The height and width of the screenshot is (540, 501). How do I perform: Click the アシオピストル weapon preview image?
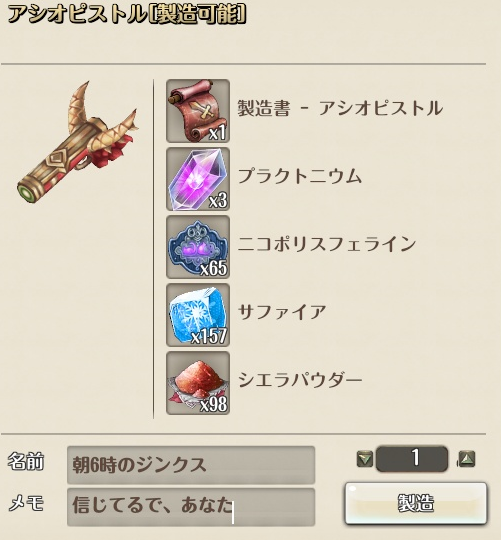78,143
